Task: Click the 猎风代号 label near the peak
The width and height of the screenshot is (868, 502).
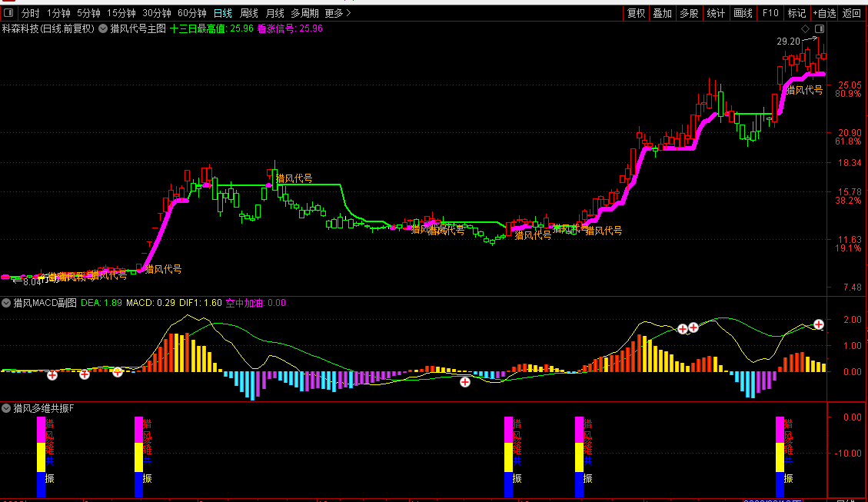Action: point(804,90)
